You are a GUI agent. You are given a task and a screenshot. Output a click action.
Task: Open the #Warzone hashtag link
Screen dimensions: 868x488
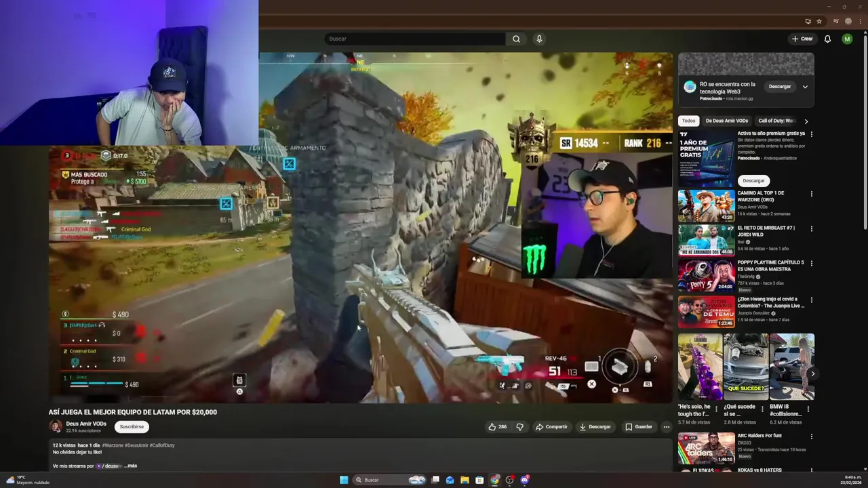point(114,445)
